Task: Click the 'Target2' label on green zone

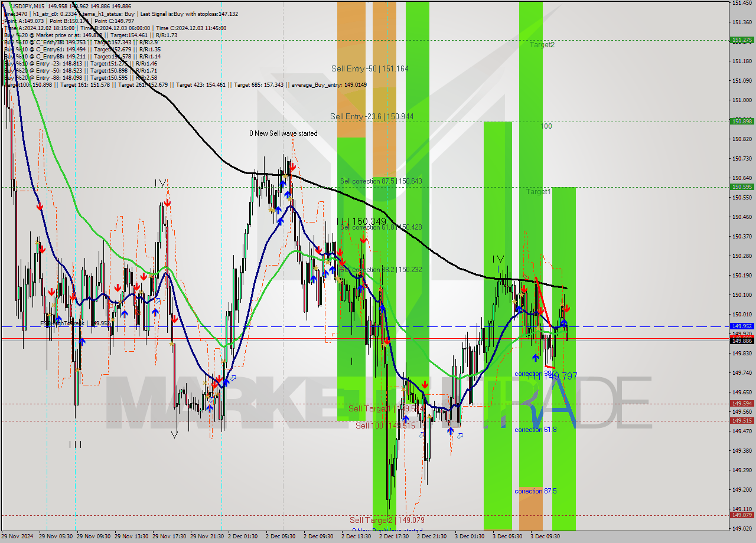Action: 542,44
